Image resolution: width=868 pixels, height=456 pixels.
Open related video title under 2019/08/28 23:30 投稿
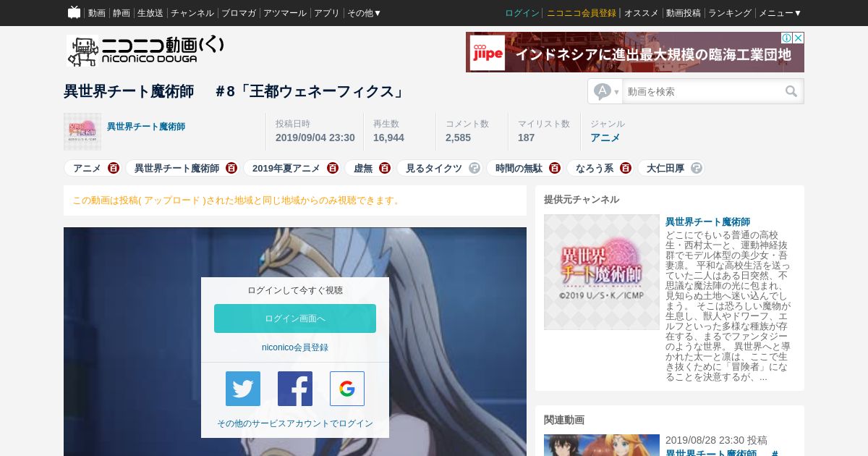click(x=722, y=452)
